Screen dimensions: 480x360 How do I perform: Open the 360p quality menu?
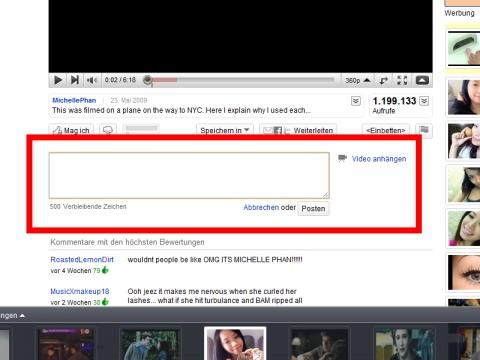[x=358, y=80]
